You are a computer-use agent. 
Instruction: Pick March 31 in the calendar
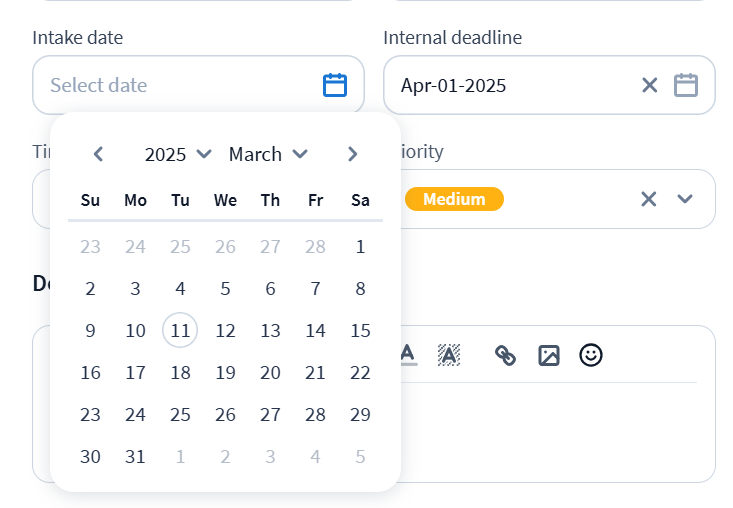(135, 457)
